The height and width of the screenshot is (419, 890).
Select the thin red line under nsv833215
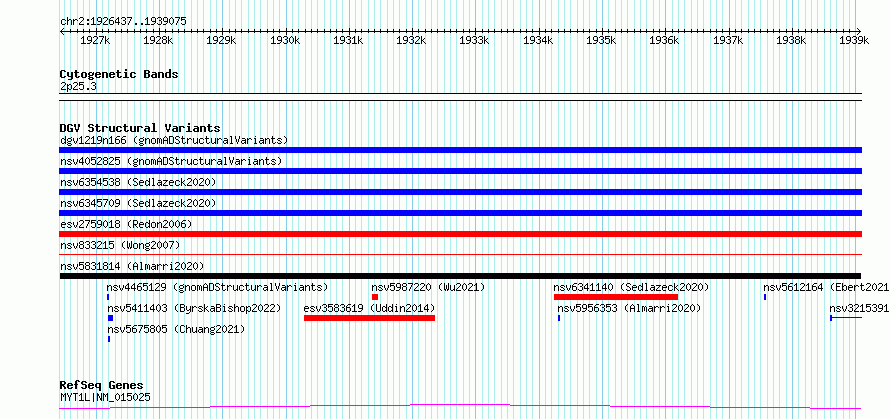pyautogui.click(x=460, y=255)
